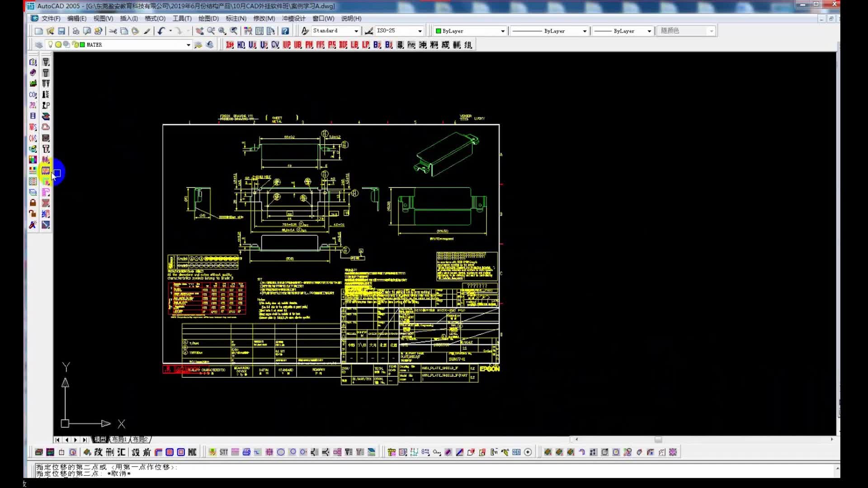Open the Layer Properties Manager icon
Image resolution: width=868 pixels, height=488 pixels.
(39, 45)
